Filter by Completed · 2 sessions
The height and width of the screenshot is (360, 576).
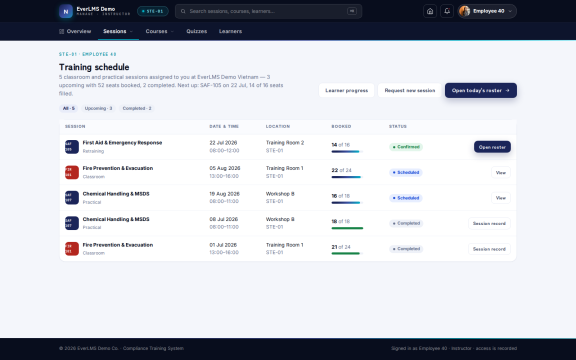coord(137,108)
